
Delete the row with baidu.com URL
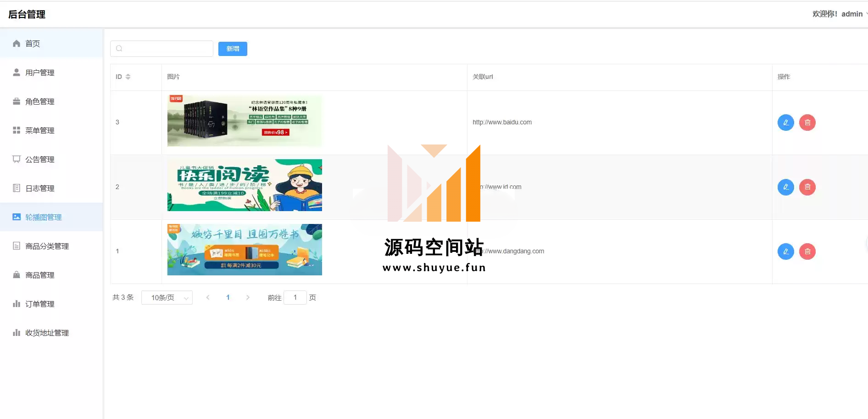coord(807,123)
